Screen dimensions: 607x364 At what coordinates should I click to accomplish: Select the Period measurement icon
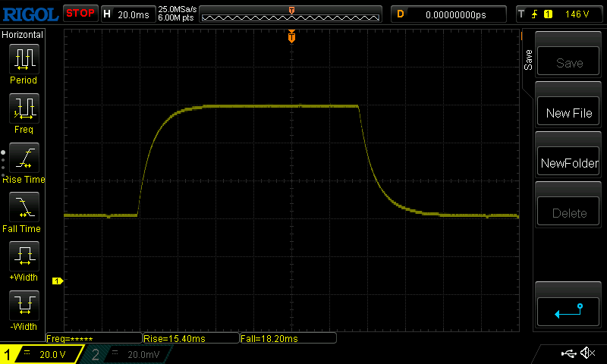click(24, 58)
